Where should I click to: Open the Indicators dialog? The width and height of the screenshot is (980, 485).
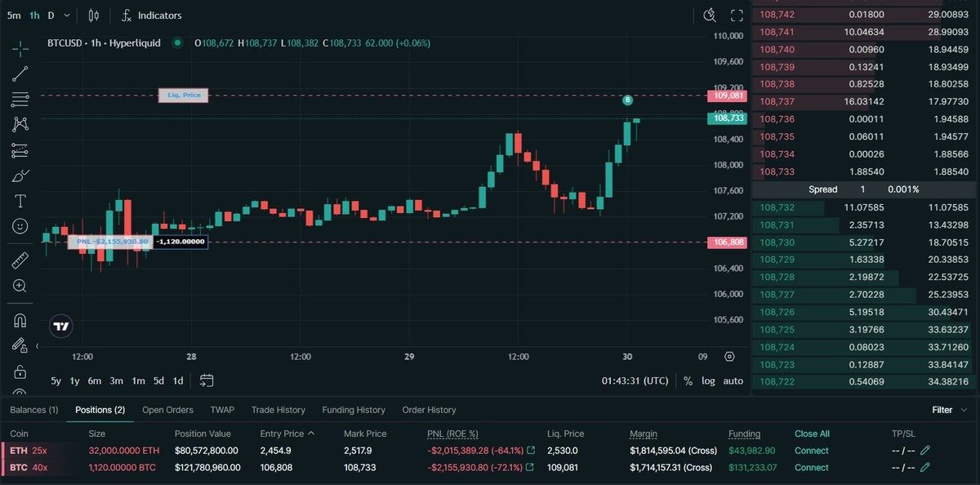coord(151,15)
